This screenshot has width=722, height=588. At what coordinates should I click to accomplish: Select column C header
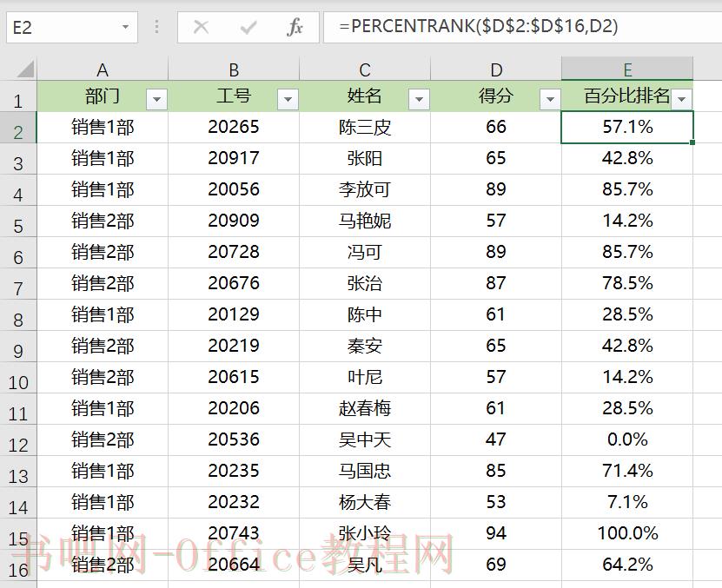365,69
